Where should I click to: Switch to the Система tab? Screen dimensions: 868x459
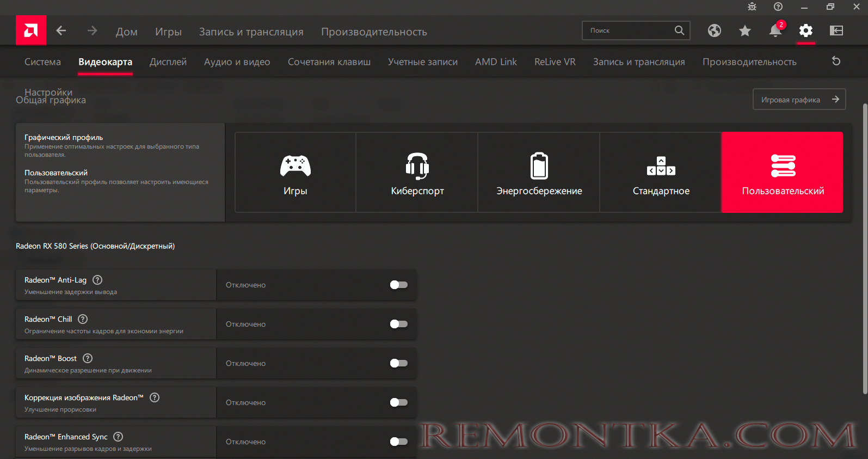point(42,62)
